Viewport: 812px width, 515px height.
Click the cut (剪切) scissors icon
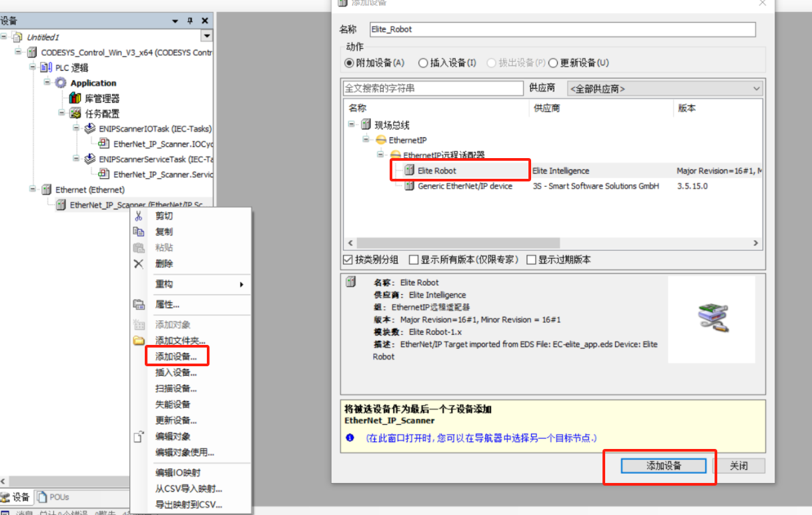click(x=139, y=216)
